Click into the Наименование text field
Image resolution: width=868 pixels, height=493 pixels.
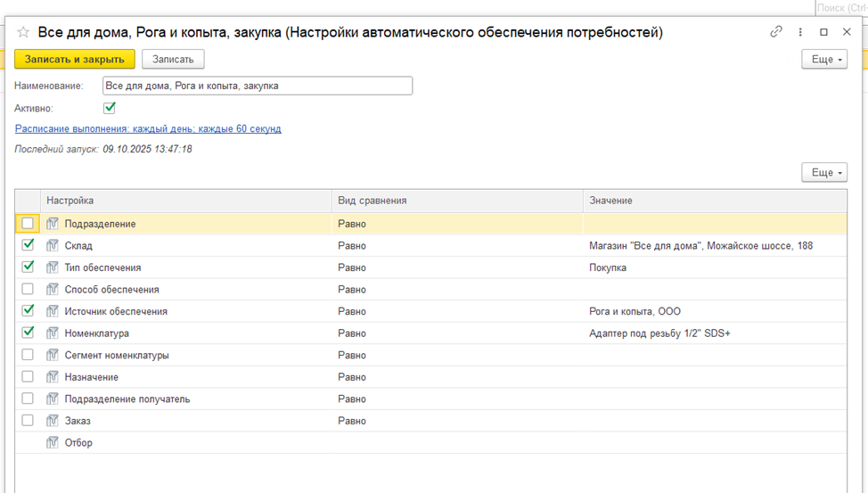[257, 86]
